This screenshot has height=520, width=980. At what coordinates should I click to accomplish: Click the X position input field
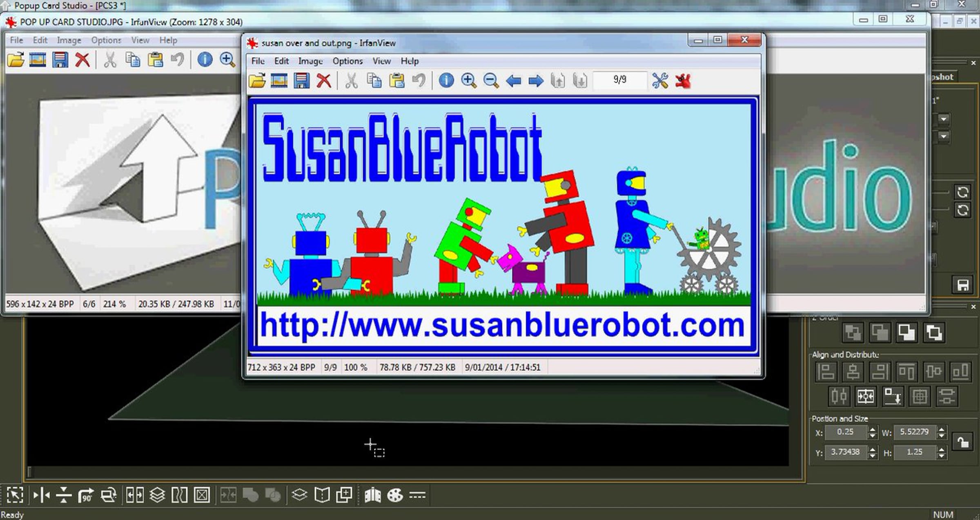tap(845, 432)
